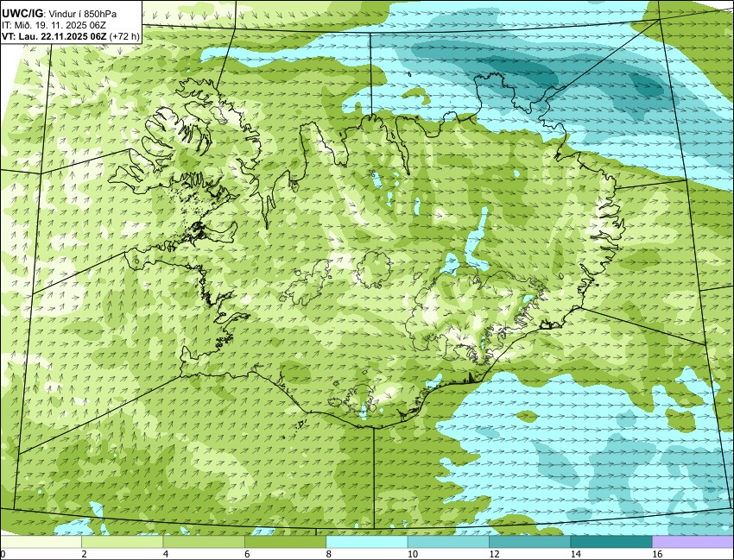
Task: Click the legend value label '10'
Action: coord(413,554)
